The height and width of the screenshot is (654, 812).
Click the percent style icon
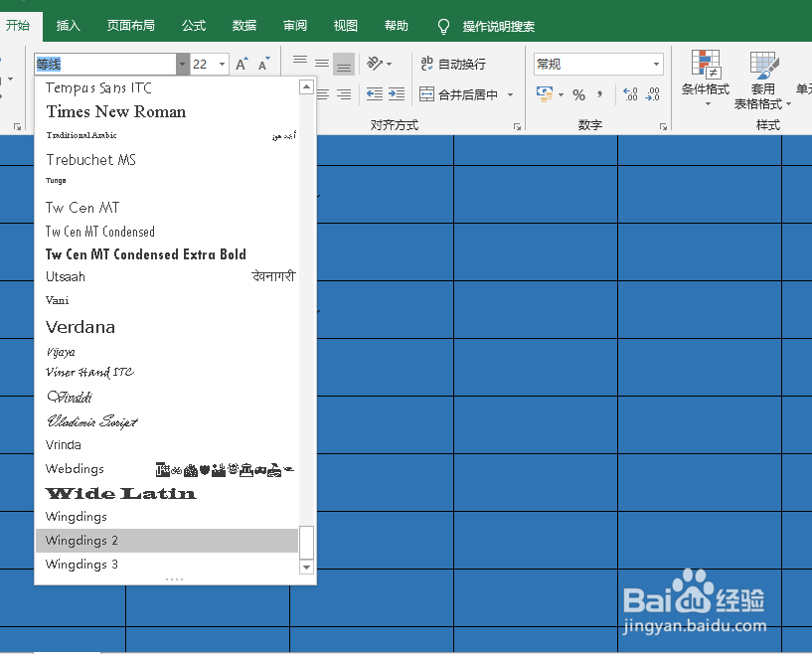pyautogui.click(x=579, y=93)
